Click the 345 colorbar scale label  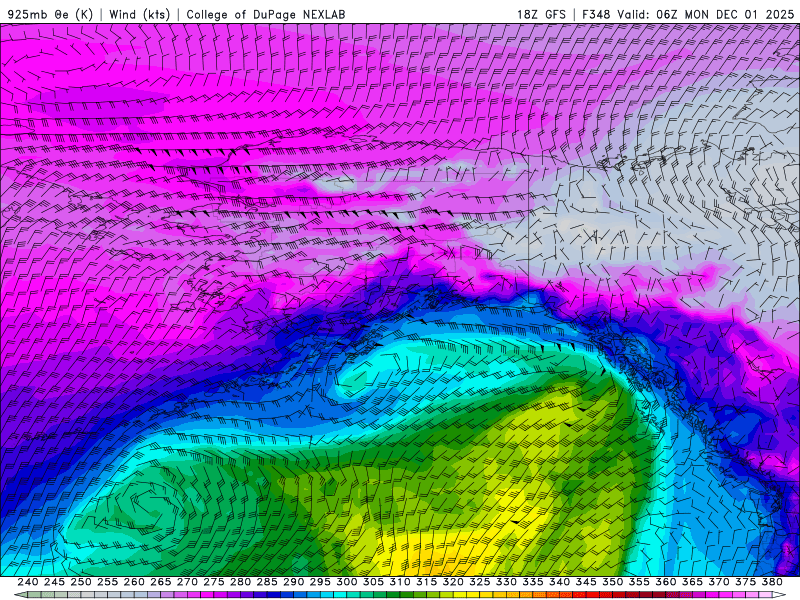point(586,582)
